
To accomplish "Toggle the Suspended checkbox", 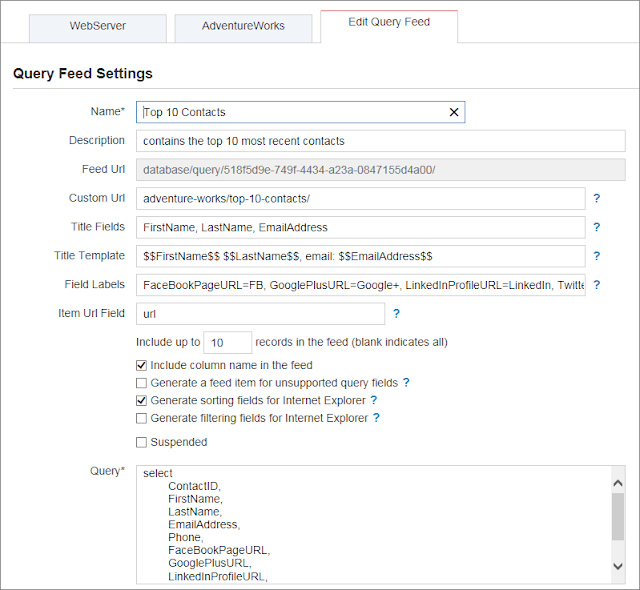I will tap(141, 442).
